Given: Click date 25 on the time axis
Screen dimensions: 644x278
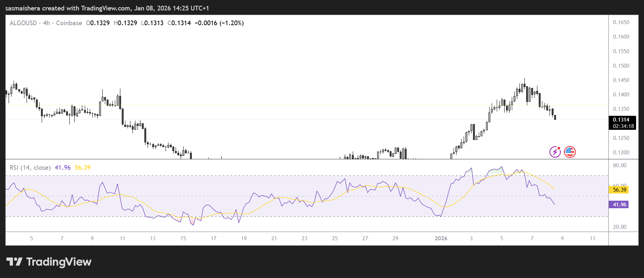Looking at the screenshot, I should (335, 238).
